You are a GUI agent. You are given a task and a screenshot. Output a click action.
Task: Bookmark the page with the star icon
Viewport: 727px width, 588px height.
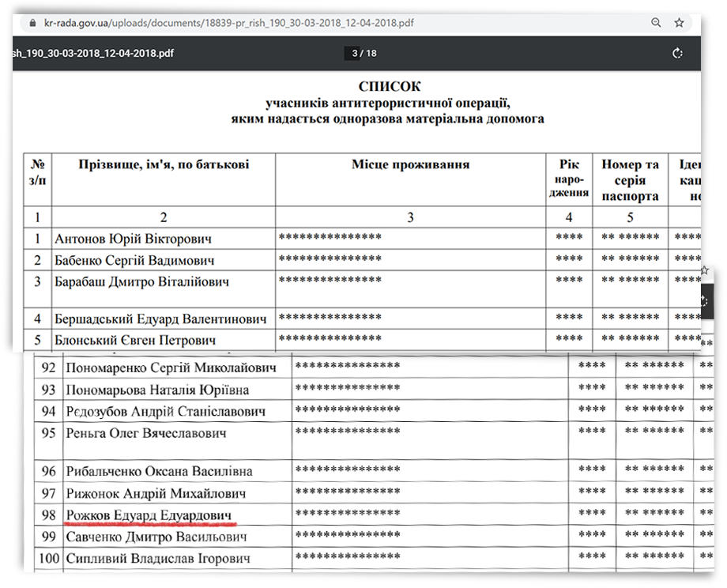pos(680,23)
